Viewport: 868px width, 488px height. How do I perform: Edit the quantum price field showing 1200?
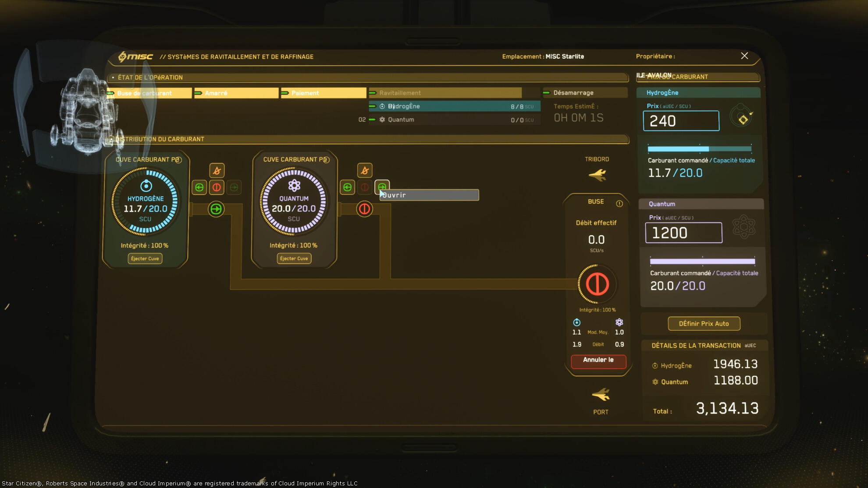coord(683,233)
